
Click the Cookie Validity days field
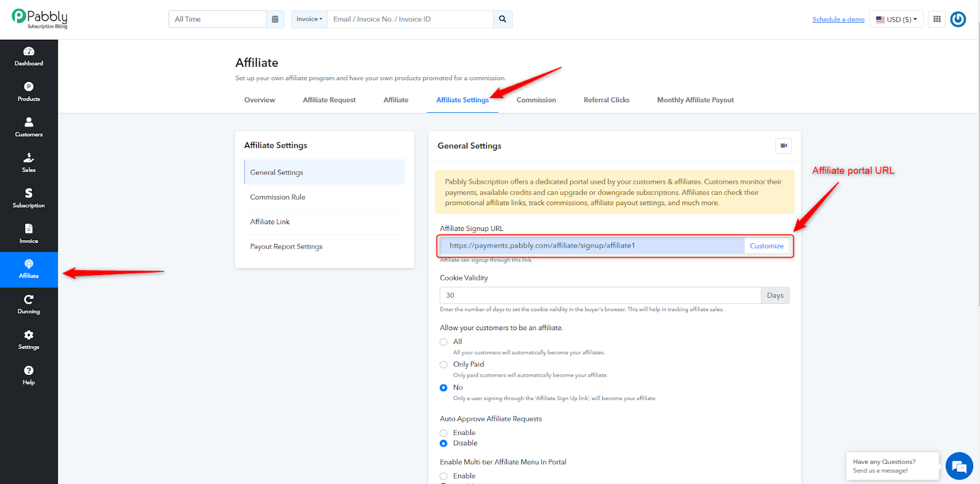click(600, 295)
